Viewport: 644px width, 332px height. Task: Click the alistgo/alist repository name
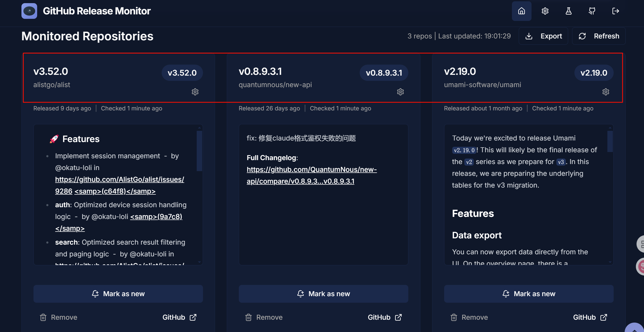point(52,85)
